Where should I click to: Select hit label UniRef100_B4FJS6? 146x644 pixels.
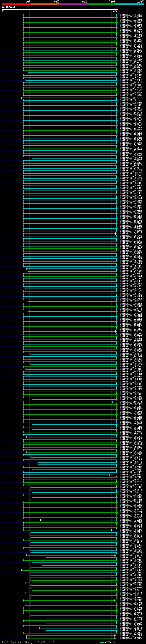tap(131, 45)
